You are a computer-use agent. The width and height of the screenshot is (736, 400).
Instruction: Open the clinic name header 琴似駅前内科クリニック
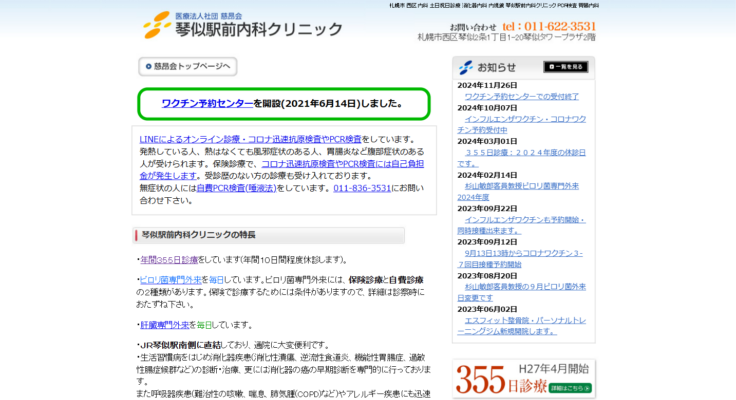tap(259, 29)
